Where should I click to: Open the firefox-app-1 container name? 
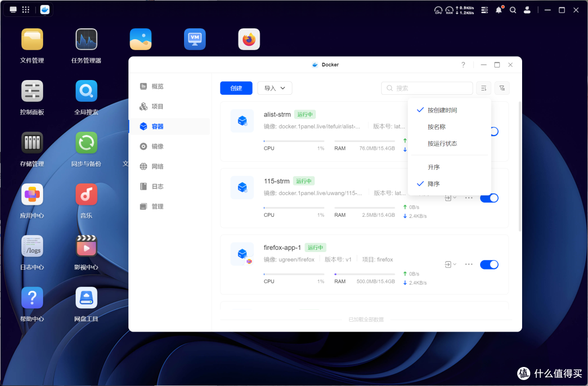coord(283,248)
